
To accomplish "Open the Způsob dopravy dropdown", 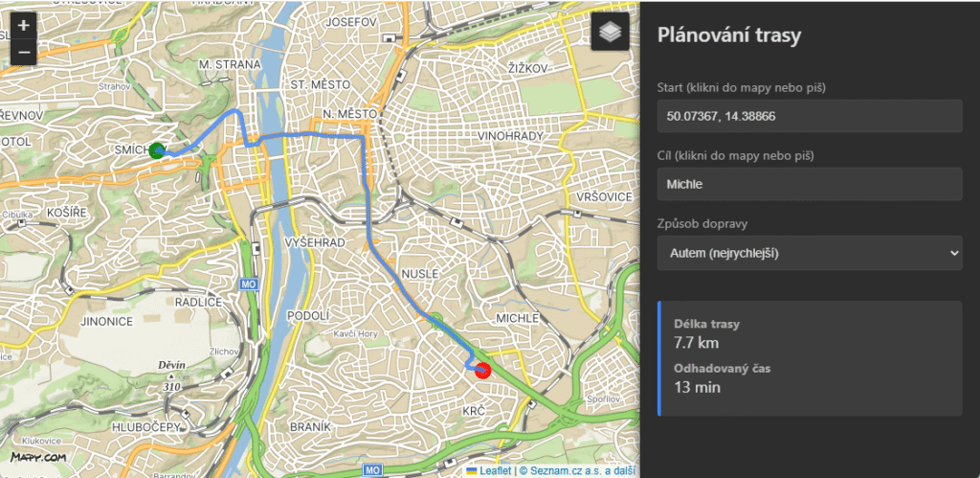I will click(809, 252).
